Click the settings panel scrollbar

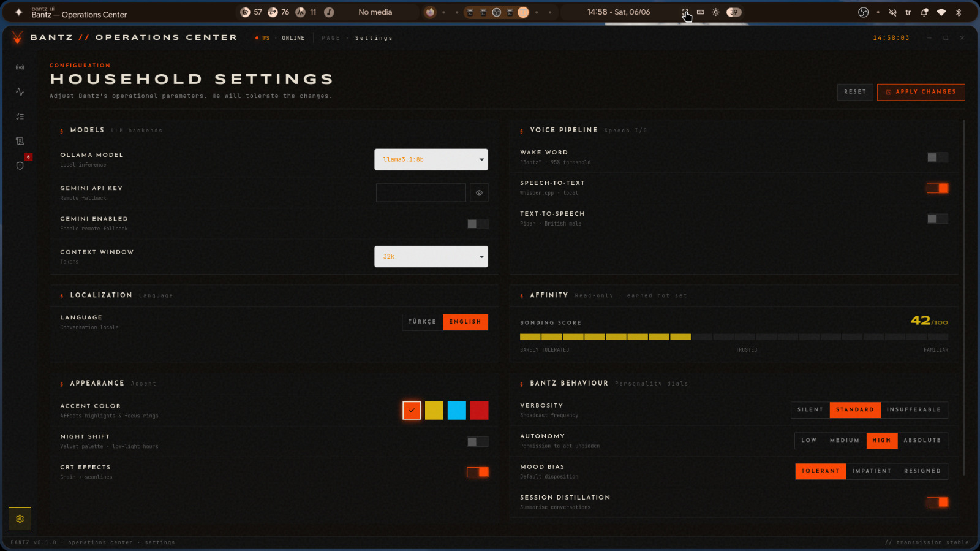[x=964, y=297]
